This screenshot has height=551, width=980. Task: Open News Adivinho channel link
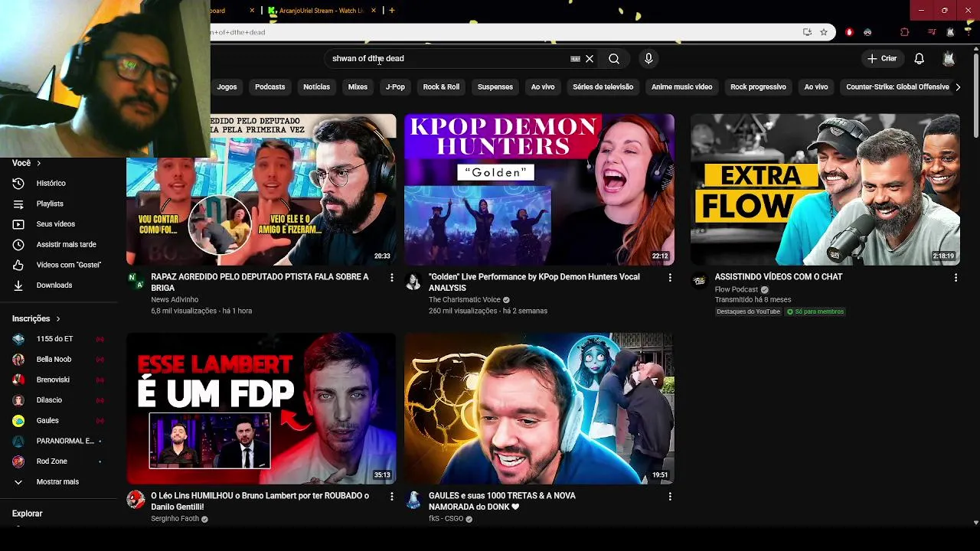[x=175, y=300]
